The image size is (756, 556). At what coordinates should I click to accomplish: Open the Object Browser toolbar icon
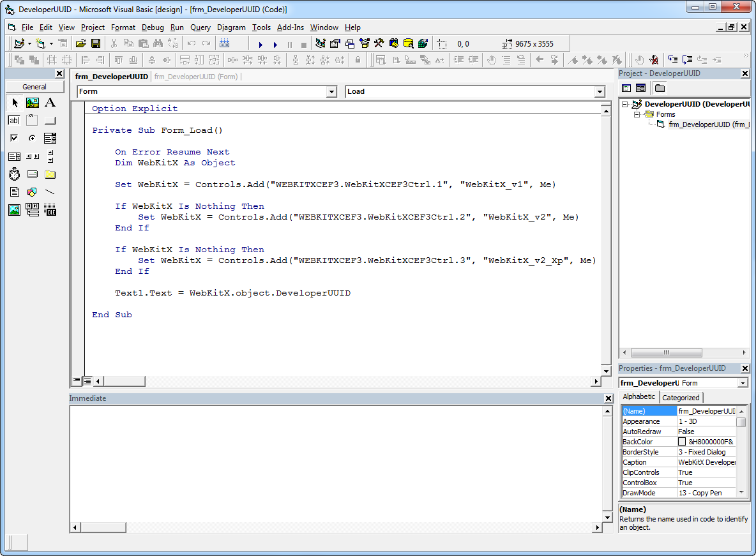[x=365, y=44]
